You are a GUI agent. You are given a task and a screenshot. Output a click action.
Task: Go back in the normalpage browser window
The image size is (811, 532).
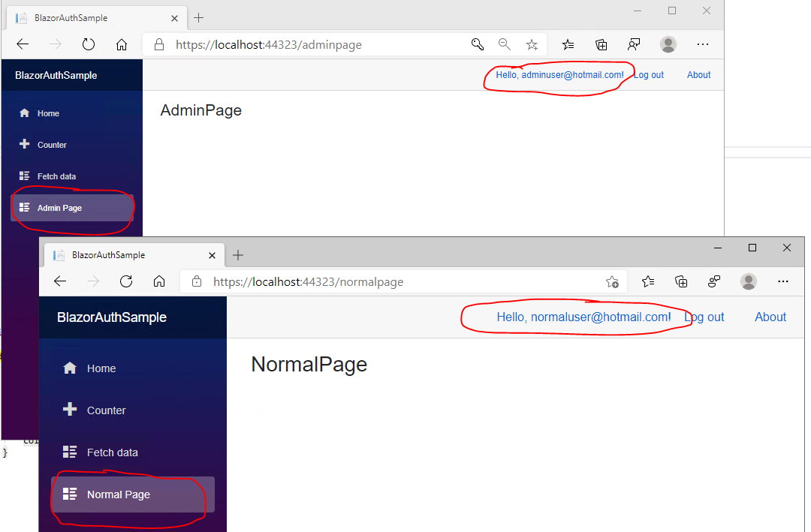tap(60, 281)
